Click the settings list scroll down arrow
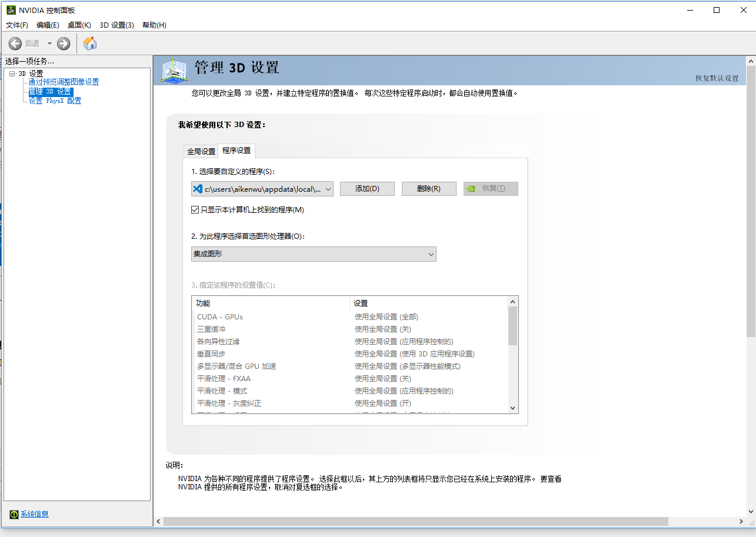 [x=512, y=408]
